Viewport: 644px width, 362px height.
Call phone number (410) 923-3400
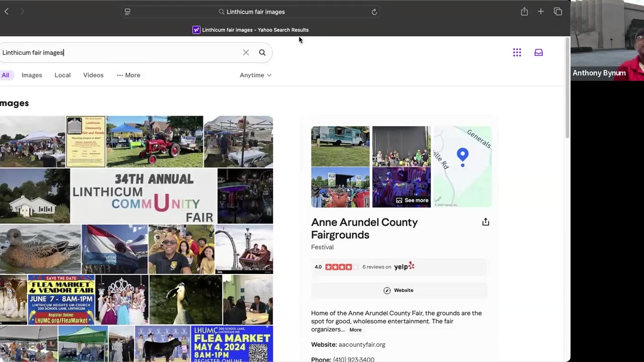pyautogui.click(x=354, y=359)
